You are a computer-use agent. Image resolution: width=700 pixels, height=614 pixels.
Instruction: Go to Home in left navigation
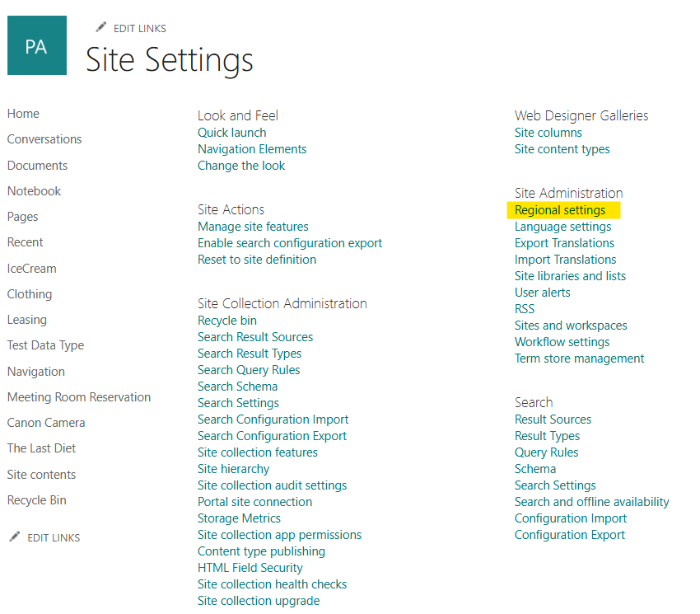[23, 114]
